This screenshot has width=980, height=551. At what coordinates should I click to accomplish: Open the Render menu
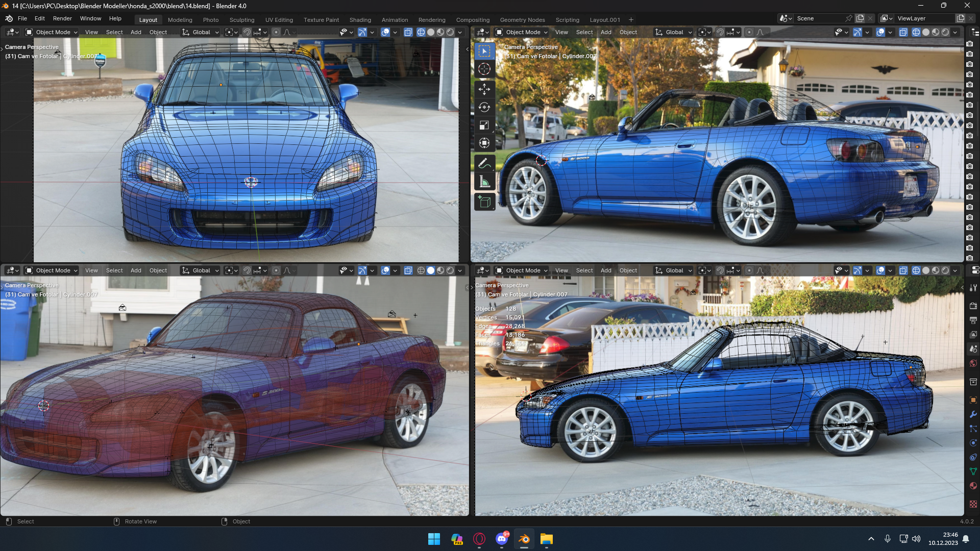pyautogui.click(x=62, y=18)
